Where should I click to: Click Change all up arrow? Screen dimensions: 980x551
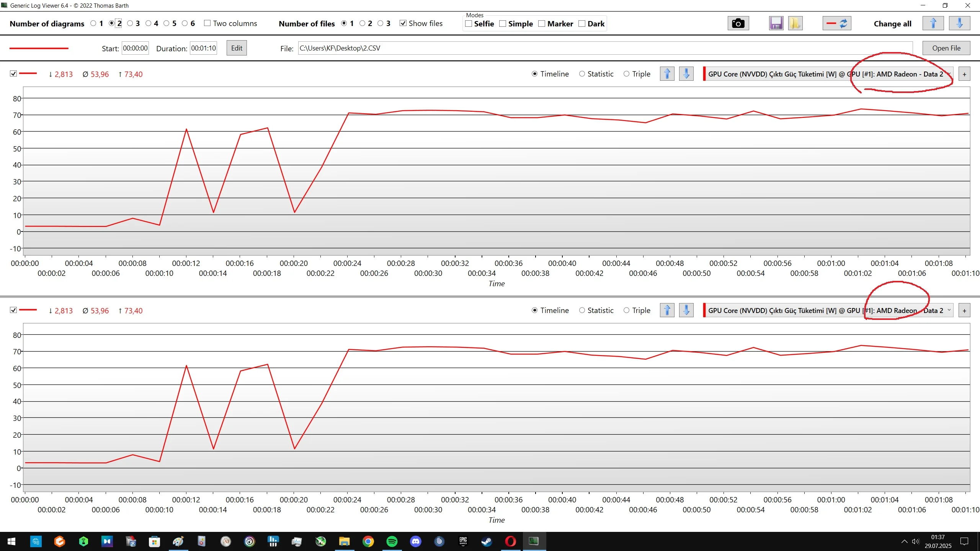933,24
